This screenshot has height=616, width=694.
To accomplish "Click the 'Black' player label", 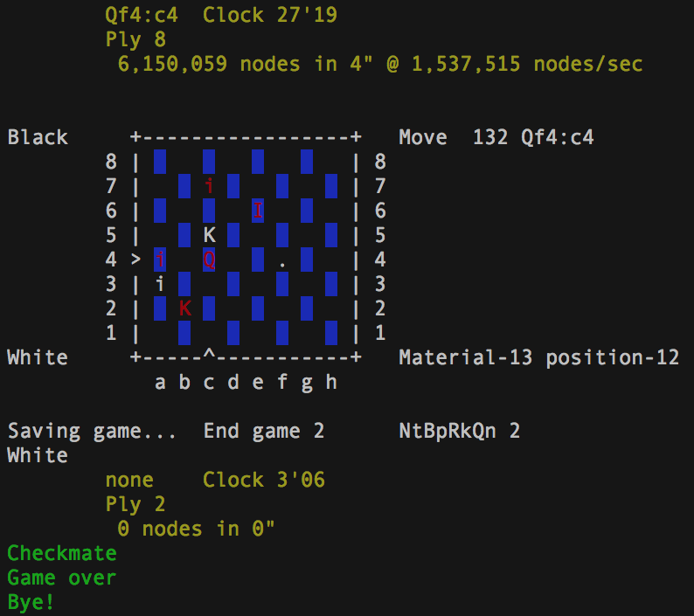I will tap(38, 137).
